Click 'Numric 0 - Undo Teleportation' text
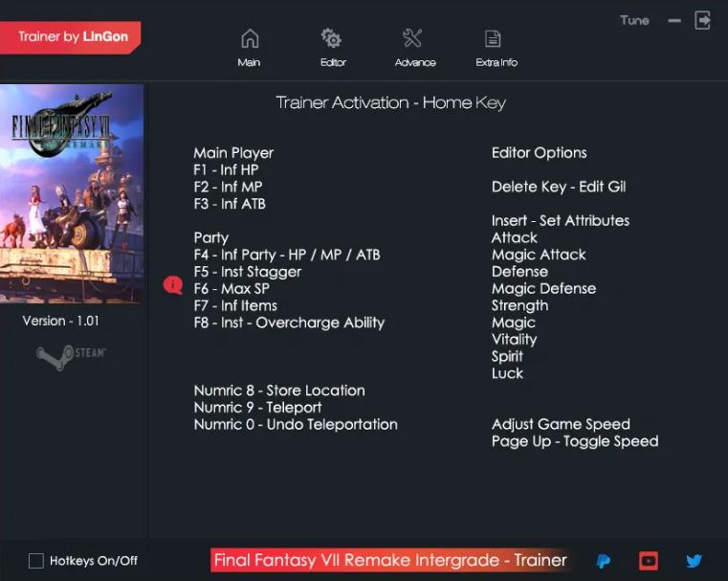Screen dimensions: 728x581 [x=296, y=424]
